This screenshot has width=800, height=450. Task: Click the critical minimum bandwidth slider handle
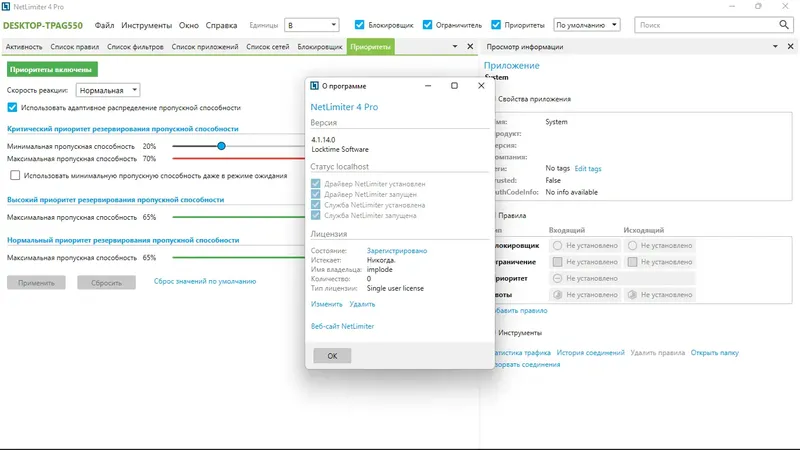(x=221, y=146)
